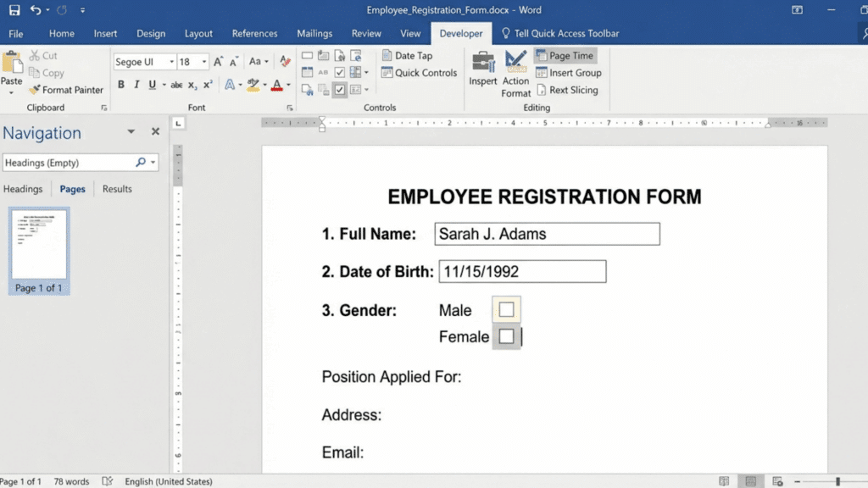Open the Segoe UI font family dropdown
The image size is (868, 488).
coord(172,62)
